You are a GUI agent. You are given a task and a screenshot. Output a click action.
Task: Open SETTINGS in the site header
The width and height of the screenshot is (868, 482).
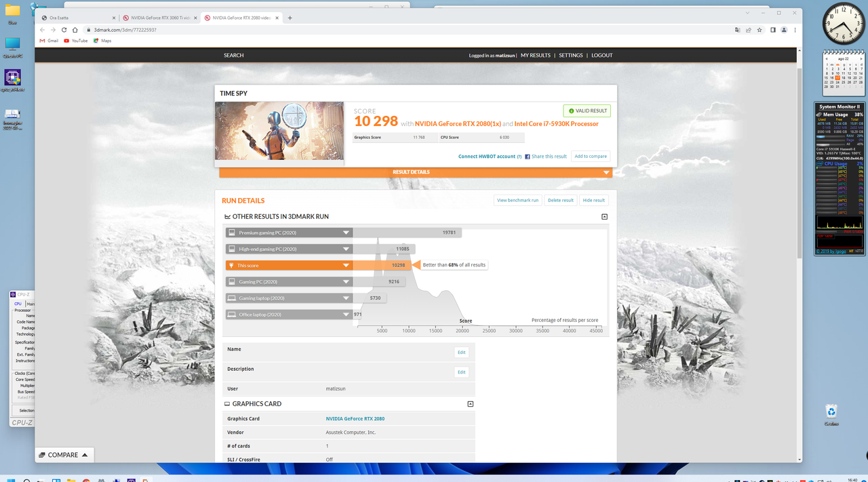coord(571,56)
